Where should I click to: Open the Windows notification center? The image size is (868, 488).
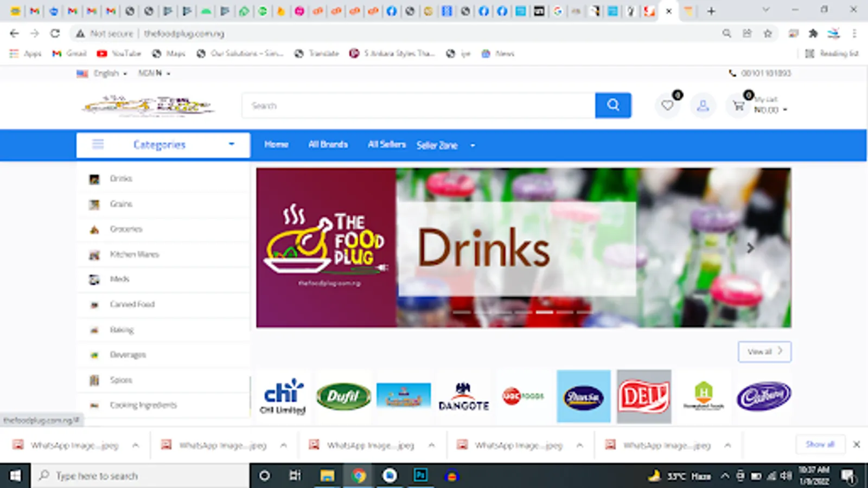(847, 476)
